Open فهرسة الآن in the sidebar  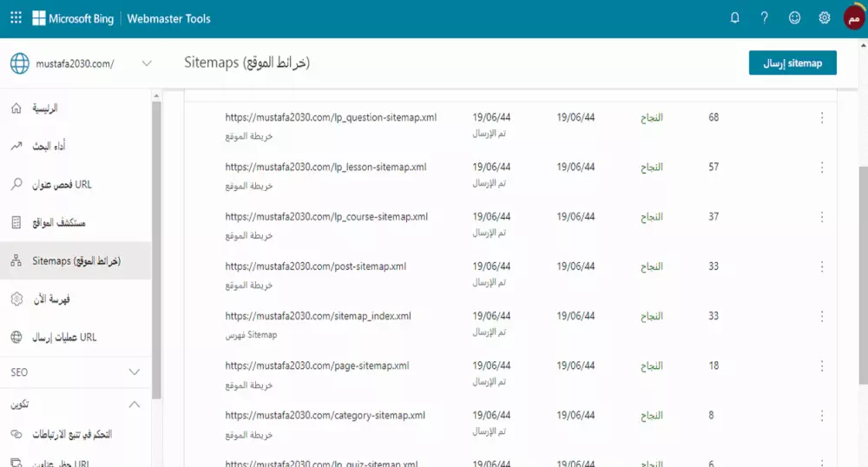[x=51, y=299]
